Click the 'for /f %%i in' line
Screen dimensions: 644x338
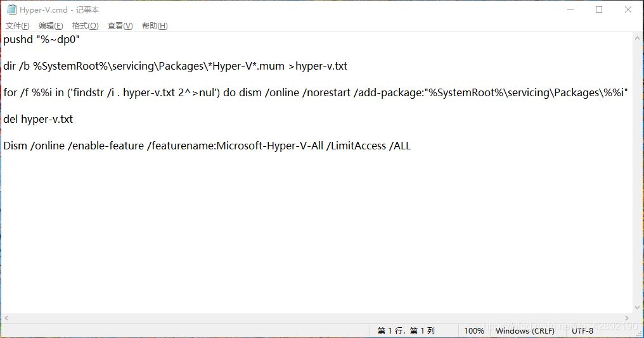pyautogui.click(x=316, y=92)
